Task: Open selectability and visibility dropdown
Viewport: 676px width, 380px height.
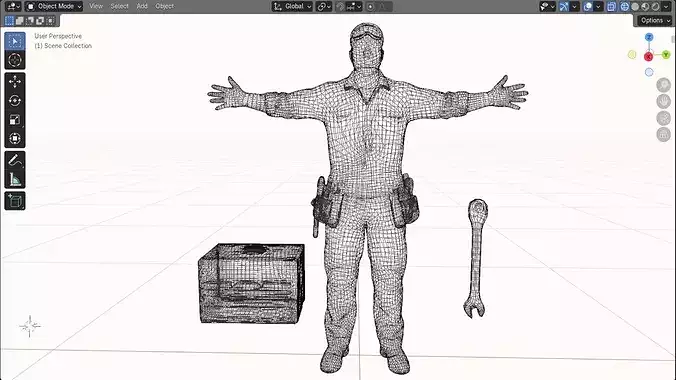Action: 548,6
